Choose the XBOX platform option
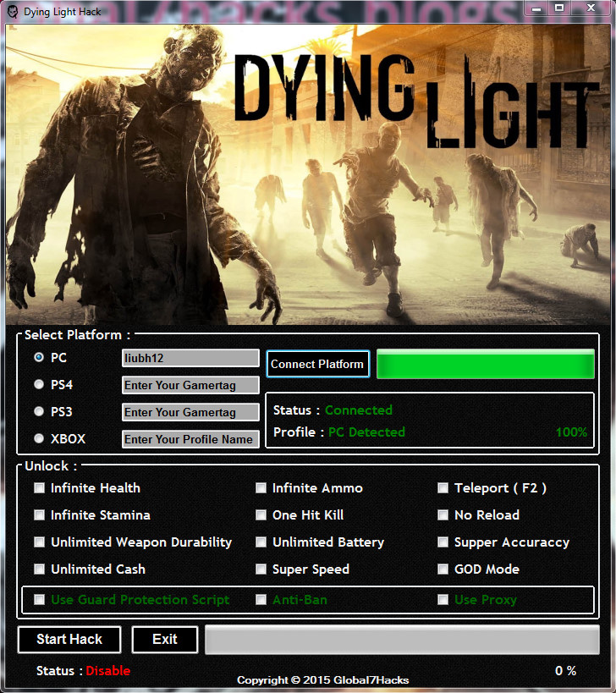Screen dimensions: 616x693 coord(39,438)
